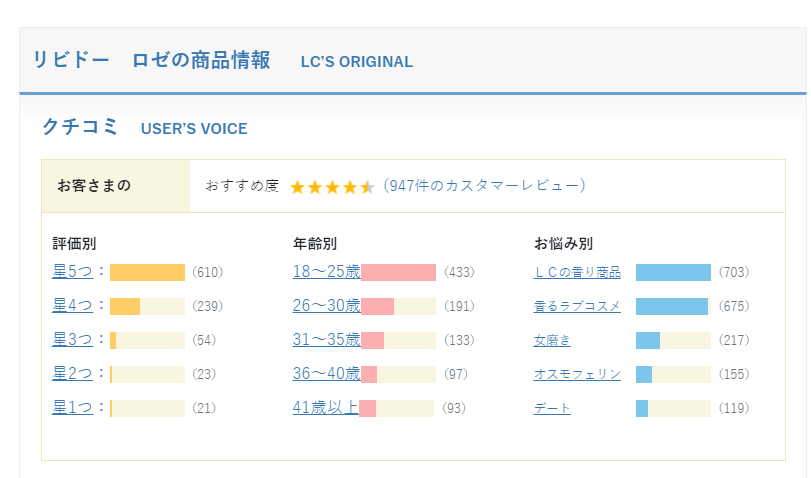
Task: Choose the 26～30歳 age group link
Action: 326,306
